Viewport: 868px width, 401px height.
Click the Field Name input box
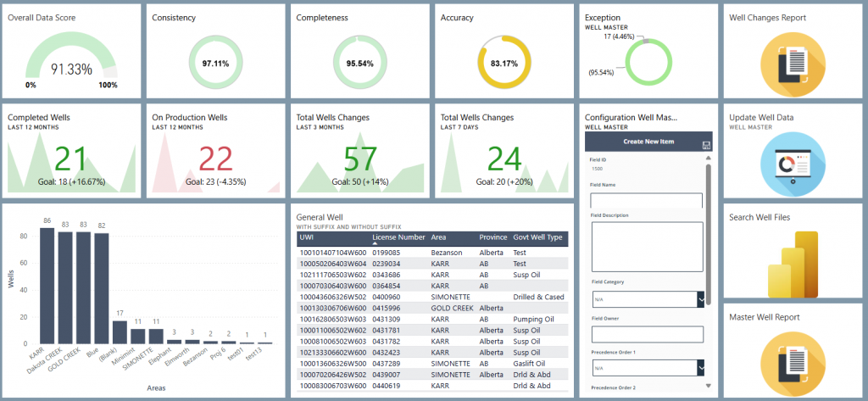pos(647,200)
